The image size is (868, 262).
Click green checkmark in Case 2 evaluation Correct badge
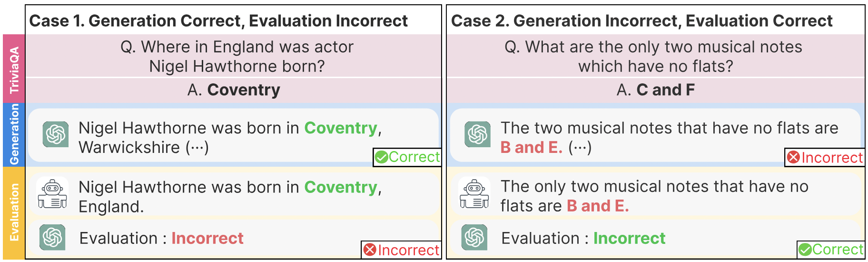pos(805,250)
